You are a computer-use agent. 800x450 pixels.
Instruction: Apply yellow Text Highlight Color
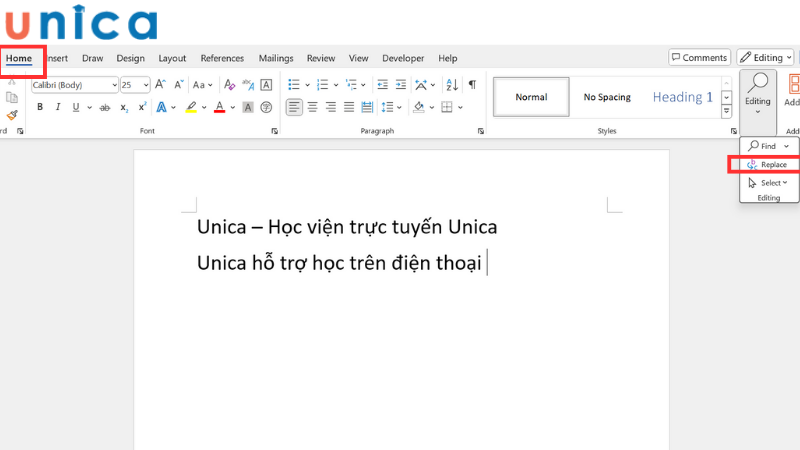pos(191,107)
